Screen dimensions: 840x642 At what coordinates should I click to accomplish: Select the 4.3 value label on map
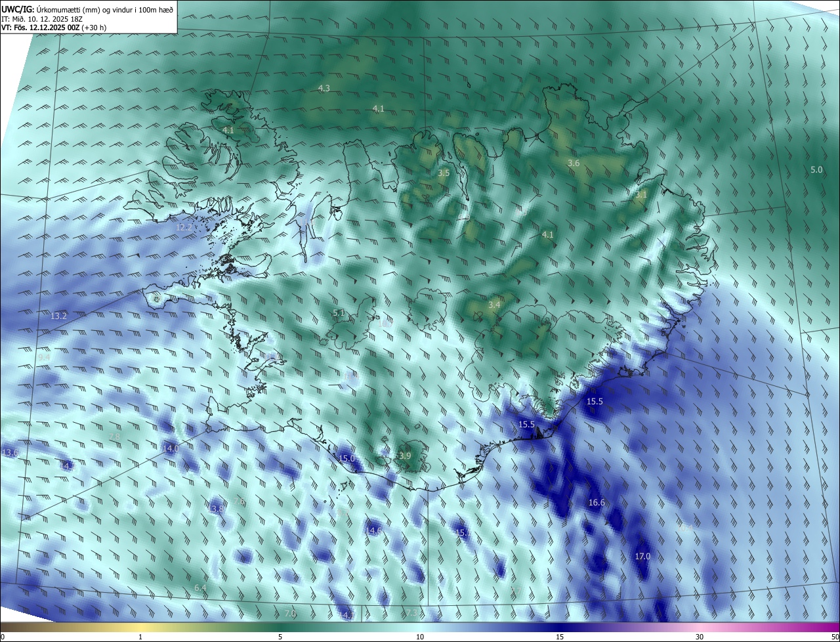point(324,88)
